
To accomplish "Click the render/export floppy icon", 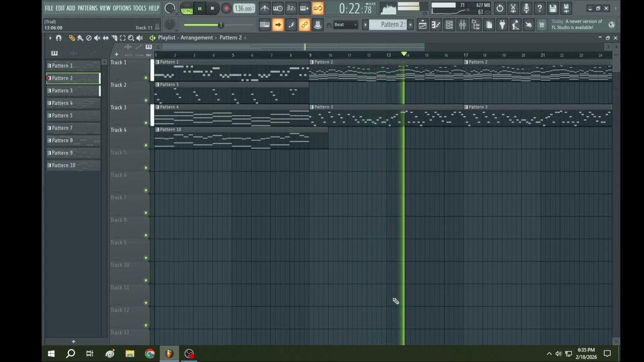I will tap(566, 8).
